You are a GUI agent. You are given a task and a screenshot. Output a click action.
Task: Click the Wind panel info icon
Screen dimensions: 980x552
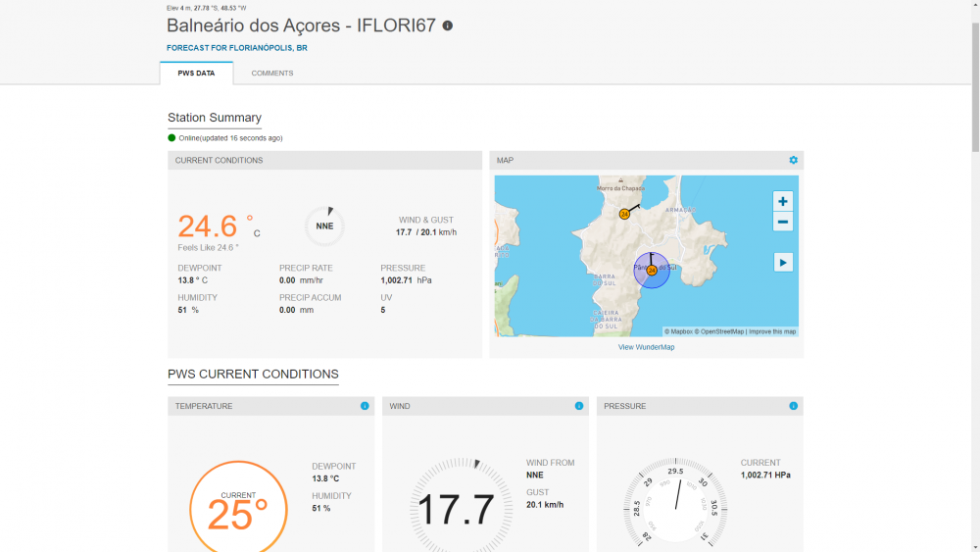[x=579, y=406]
